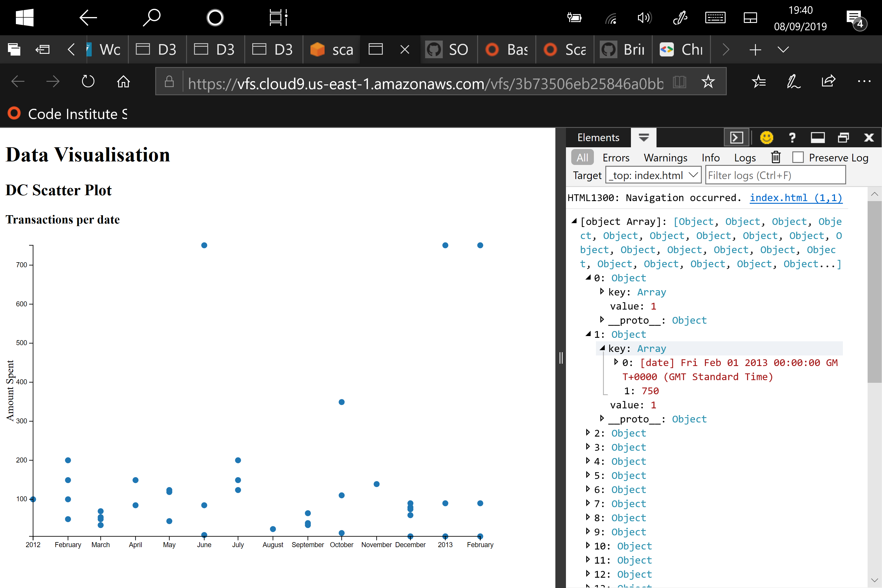
Task: Show the tab list chevron
Action: pyautogui.click(x=783, y=49)
